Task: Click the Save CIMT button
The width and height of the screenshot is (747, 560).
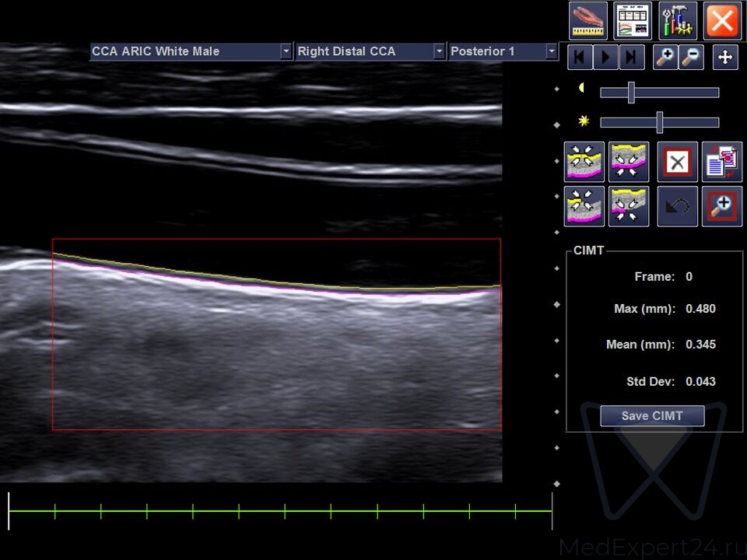Action: coord(652,416)
